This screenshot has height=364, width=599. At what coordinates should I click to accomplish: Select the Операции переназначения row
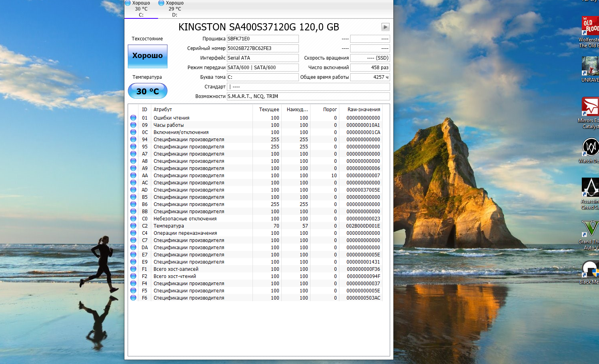click(255, 233)
